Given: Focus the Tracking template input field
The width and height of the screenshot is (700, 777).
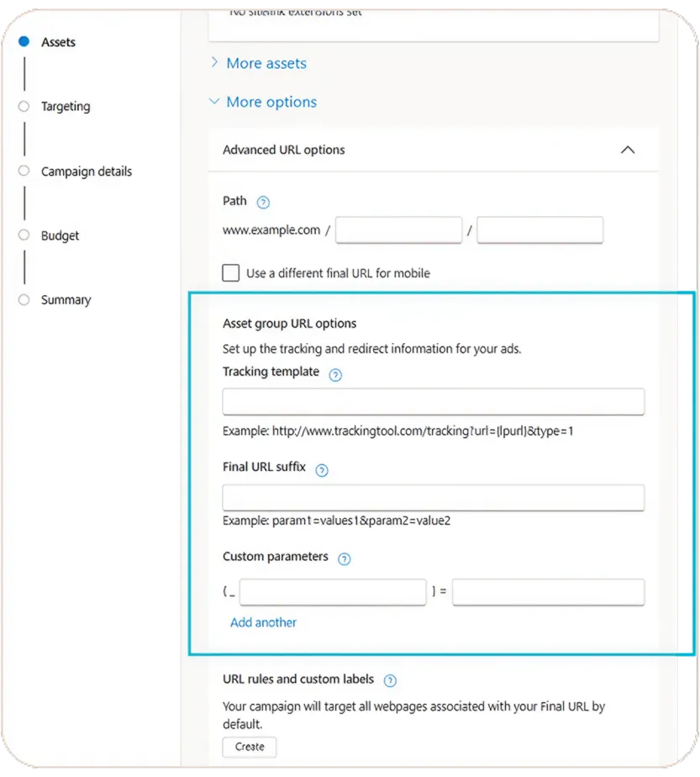Looking at the screenshot, I should pyautogui.click(x=433, y=402).
